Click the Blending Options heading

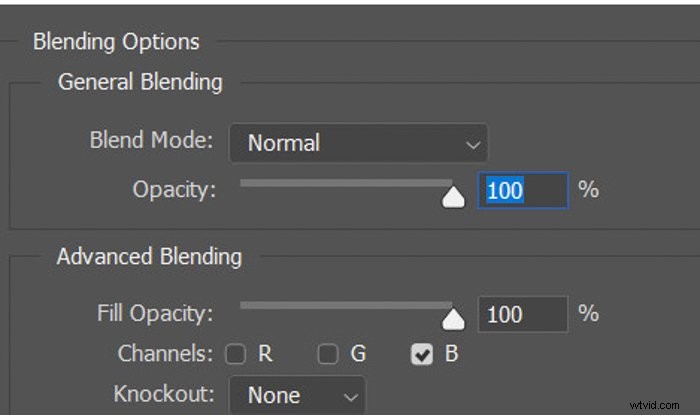116,42
